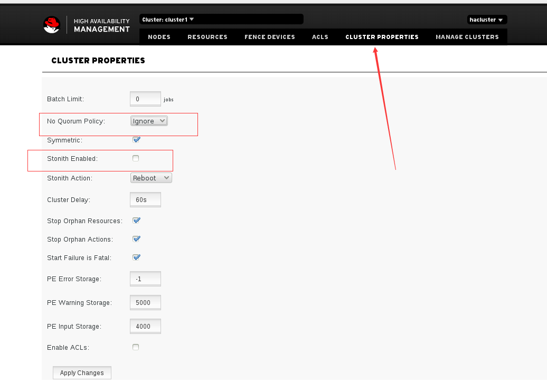Select the CLUSTER PROPERTIES tab
Image resolution: width=547 pixels, height=392 pixels.
(x=382, y=37)
